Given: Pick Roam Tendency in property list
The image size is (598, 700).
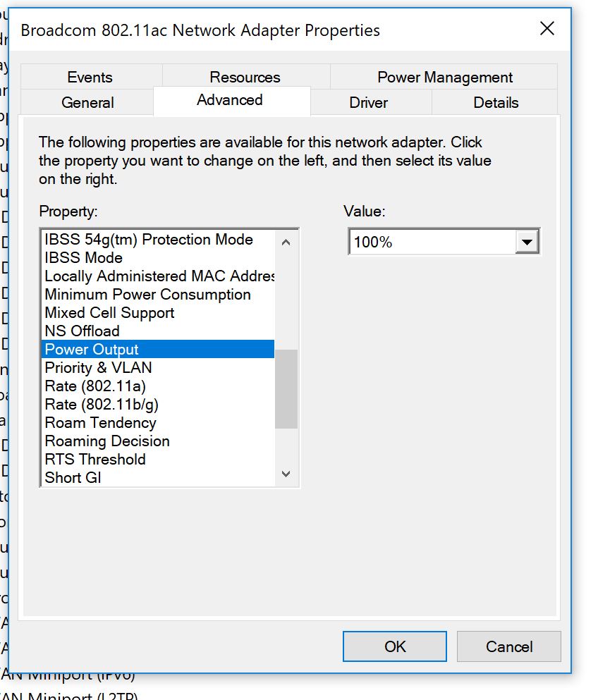Looking at the screenshot, I should click(x=158, y=422).
